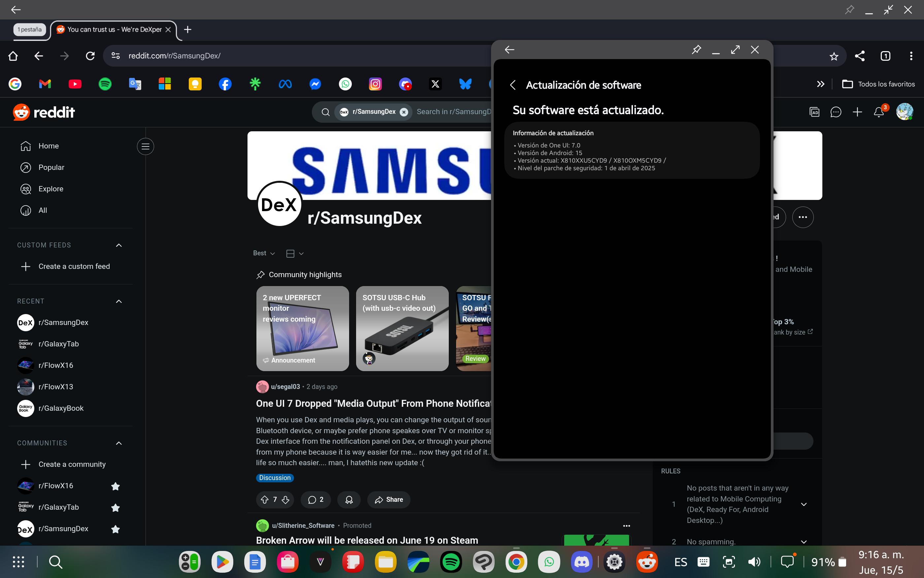The image size is (924, 578).
Task: Open the apps grid launcher
Action: (18, 562)
